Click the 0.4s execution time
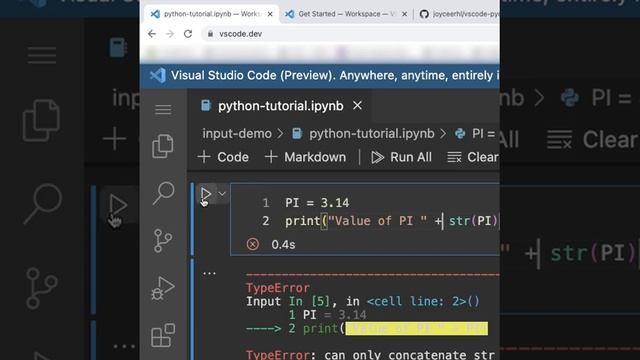Screen dimensions: 640x360 283,244
